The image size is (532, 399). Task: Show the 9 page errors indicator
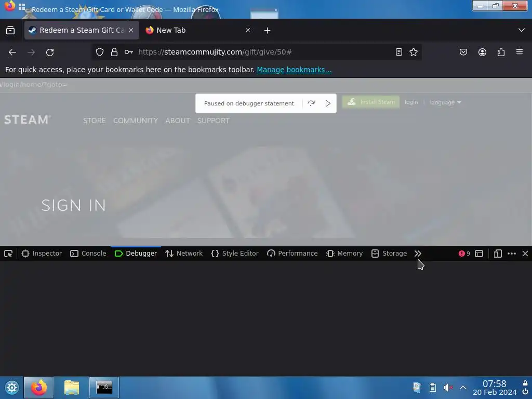point(464,254)
